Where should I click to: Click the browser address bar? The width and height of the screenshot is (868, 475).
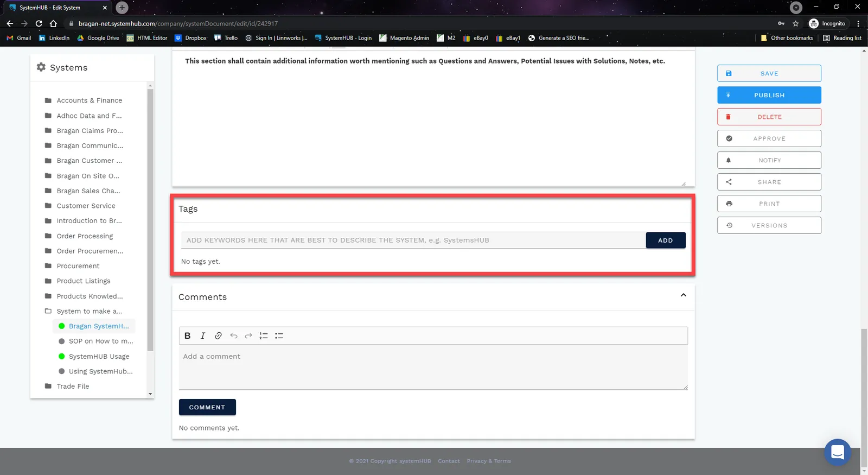click(x=418, y=23)
